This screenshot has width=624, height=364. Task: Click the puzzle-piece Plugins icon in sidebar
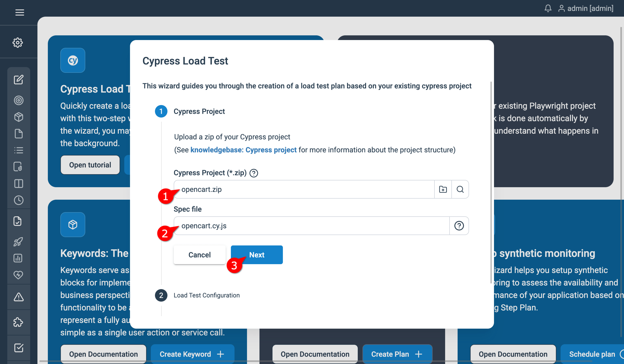(x=19, y=322)
